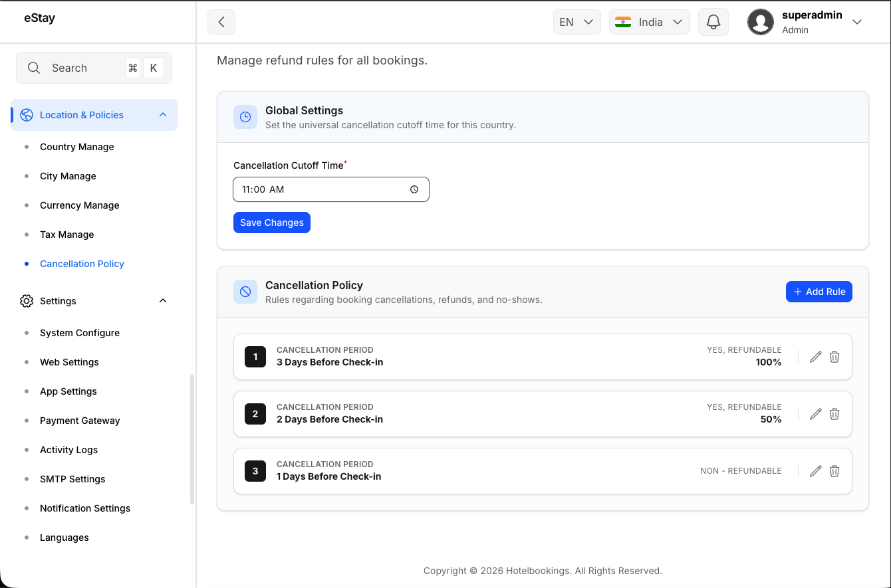
Task: Open the EN language dropdown
Action: coord(576,22)
